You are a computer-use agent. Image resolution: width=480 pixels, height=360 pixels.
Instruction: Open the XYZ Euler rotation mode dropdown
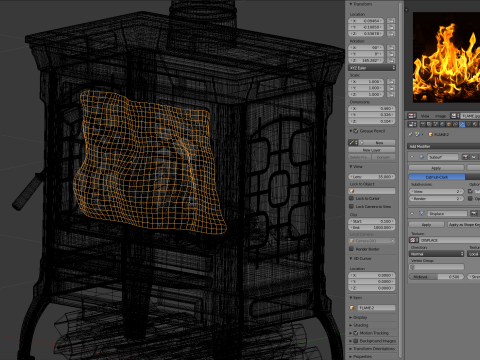372,68
